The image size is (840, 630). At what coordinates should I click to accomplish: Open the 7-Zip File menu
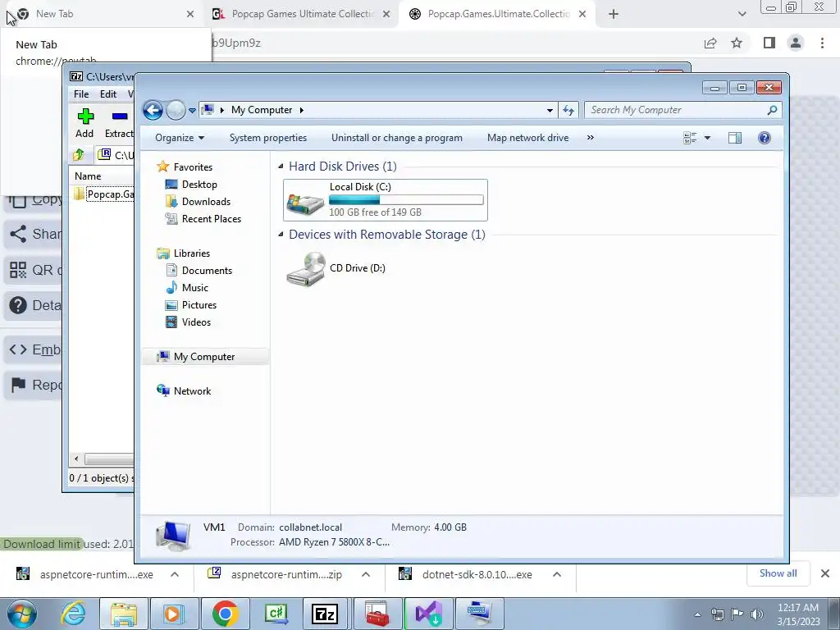tap(81, 94)
